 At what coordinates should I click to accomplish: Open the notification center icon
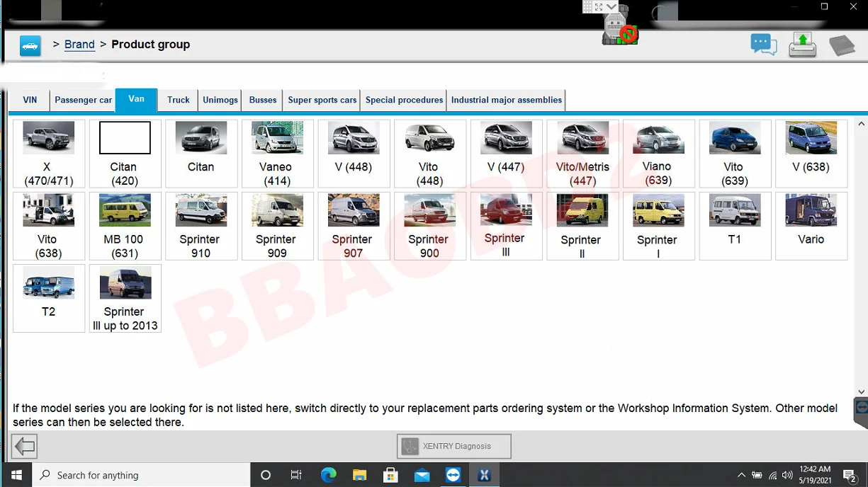[850, 475]
